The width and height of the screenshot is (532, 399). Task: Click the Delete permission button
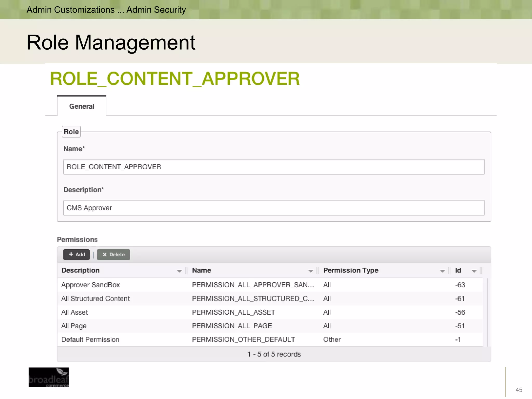coord(114,254)
